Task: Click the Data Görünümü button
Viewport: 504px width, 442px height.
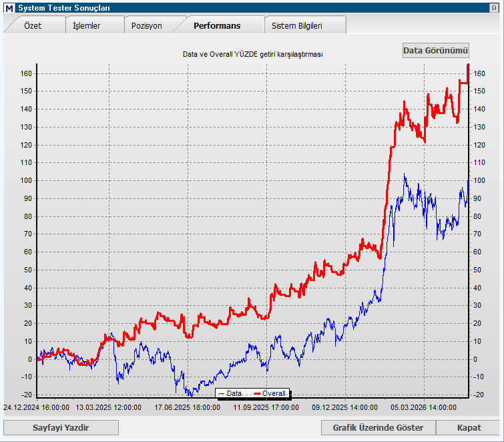Action: tap(435, 51)
